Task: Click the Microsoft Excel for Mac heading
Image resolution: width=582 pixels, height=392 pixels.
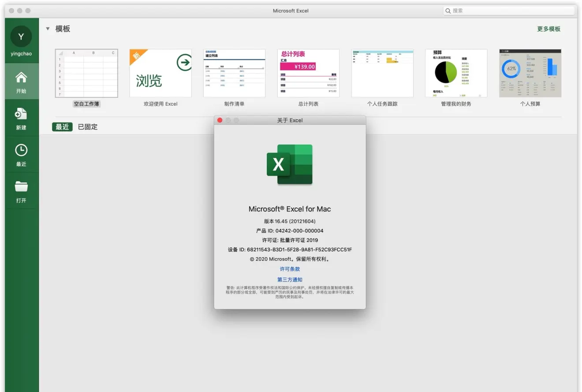Action: [x=290, y=209]
